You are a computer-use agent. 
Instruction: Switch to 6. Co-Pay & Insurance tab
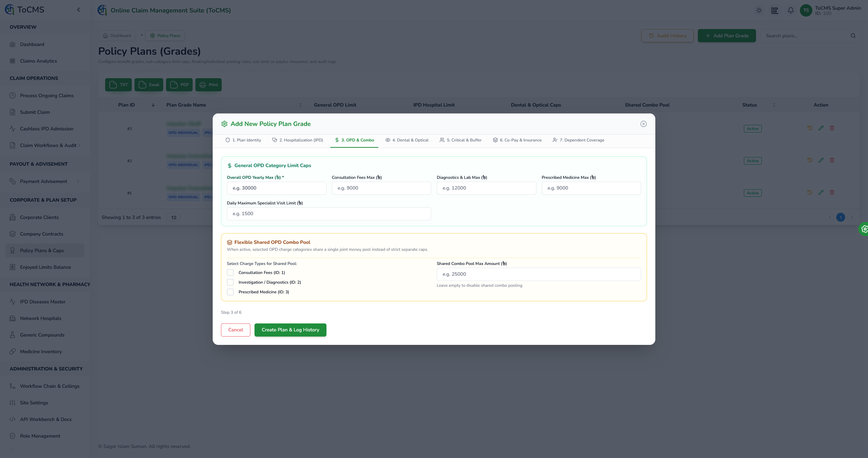(x=517, y=140)
